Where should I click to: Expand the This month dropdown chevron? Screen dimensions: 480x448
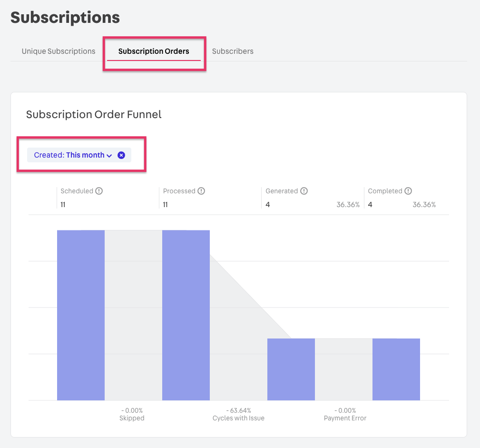pyautogui.click(x=109, y=156)
